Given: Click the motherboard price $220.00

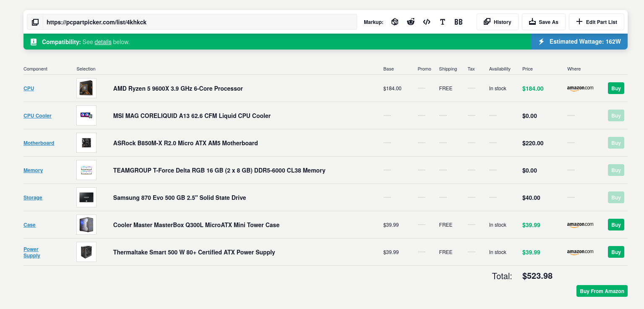Looking at the screenshot, I should [x=533, y=143].
